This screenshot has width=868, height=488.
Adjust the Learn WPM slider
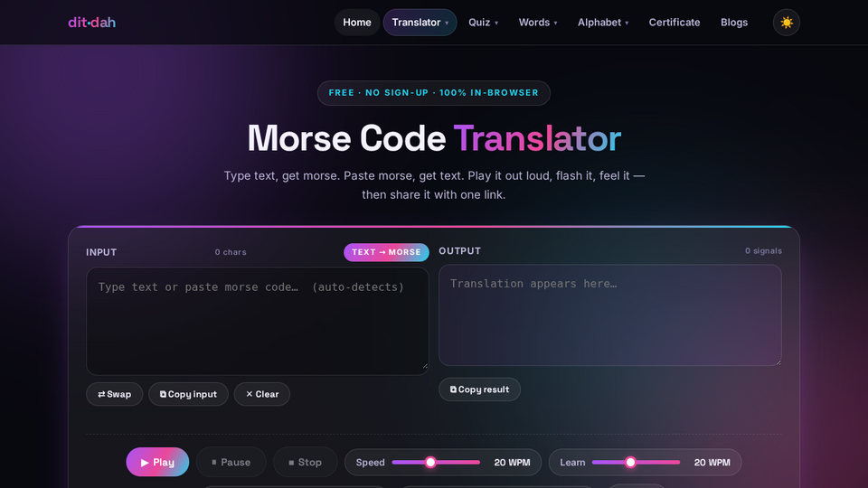[636, 462]
